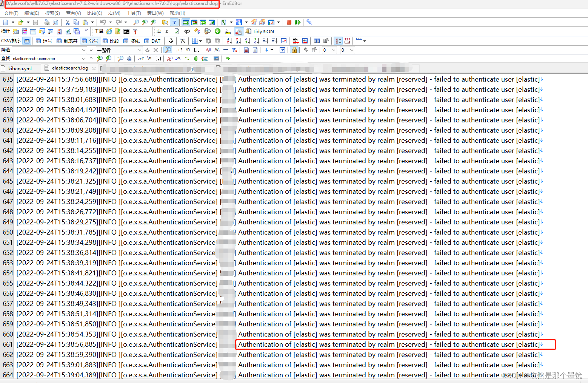Click the Sigma macro icon
This screenshot has width=588, height=383.
167,31
